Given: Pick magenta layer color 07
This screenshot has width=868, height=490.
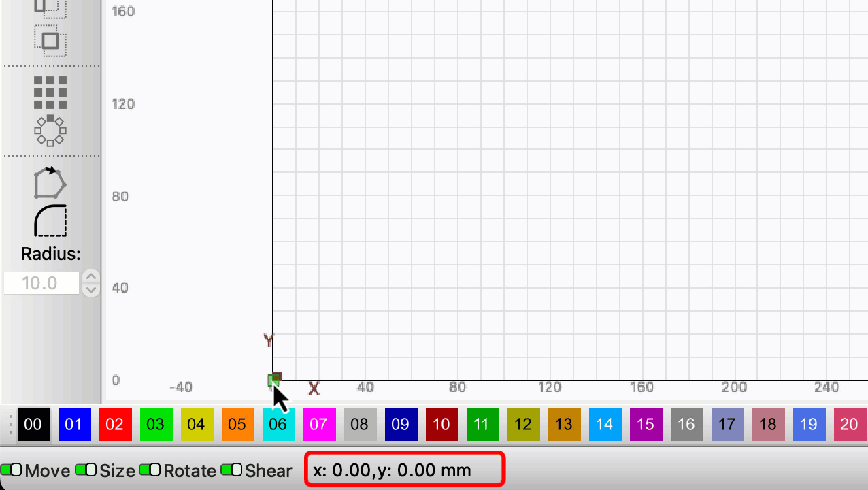Looking at the screenshot, I should point(319,425).
